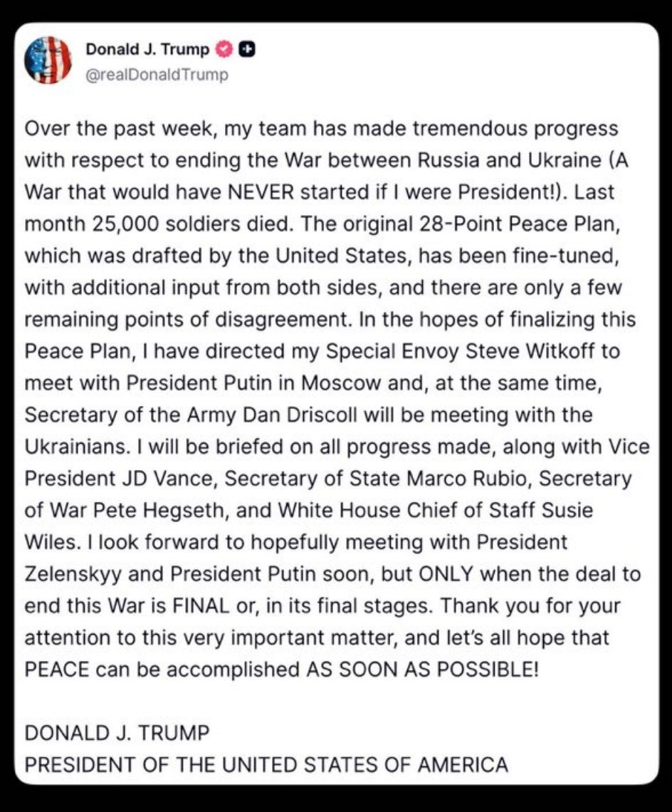Click the word "Moscow" in the post
This screenshot has height=812, width=672.
coord(341,383)
